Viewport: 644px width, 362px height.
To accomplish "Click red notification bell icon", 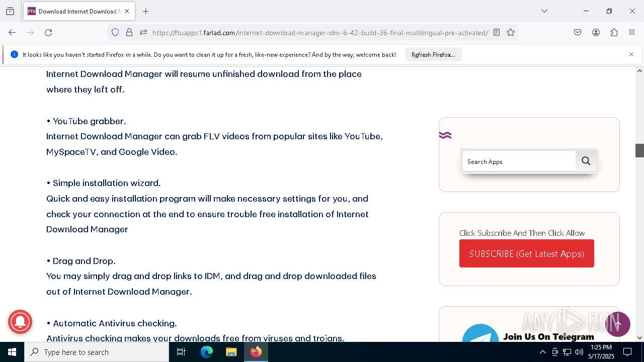I will pos(20,322).
